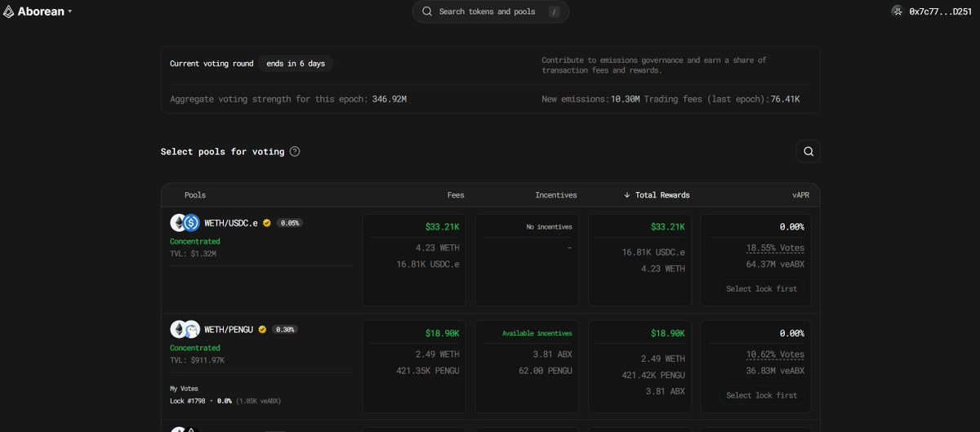
Task: Open the WETH/USDC.e pool name
Action: pyautogui.click(x=231, y=223)
